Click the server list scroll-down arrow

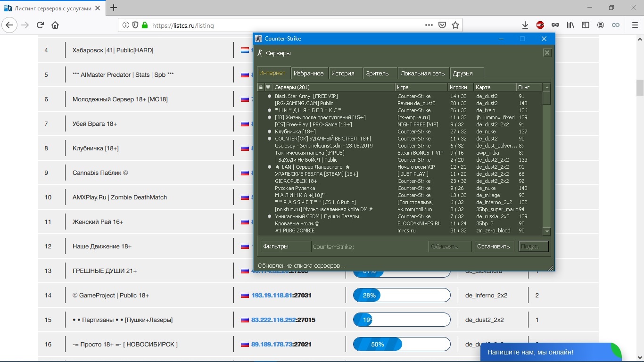[547, 231]
